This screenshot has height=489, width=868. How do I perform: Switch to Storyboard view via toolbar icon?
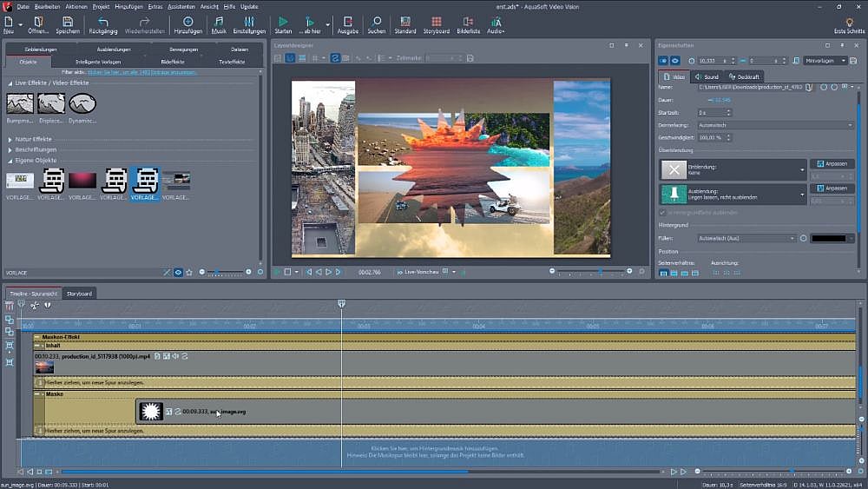437,21
